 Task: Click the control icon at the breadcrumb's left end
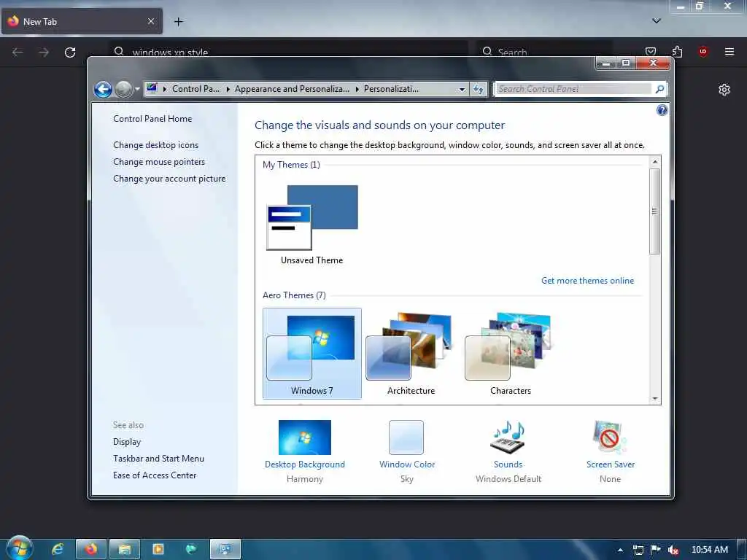point(152,88)
